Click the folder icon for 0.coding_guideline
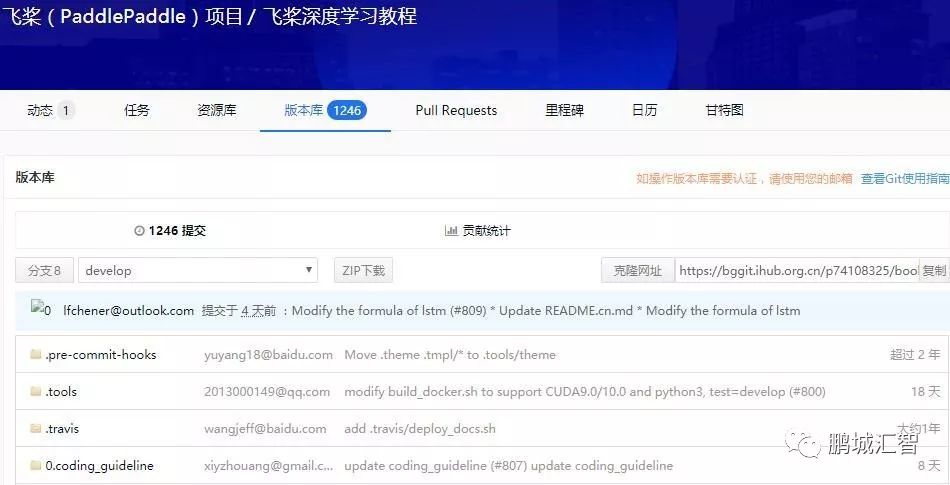950x485 pixels. coord(36,465)
